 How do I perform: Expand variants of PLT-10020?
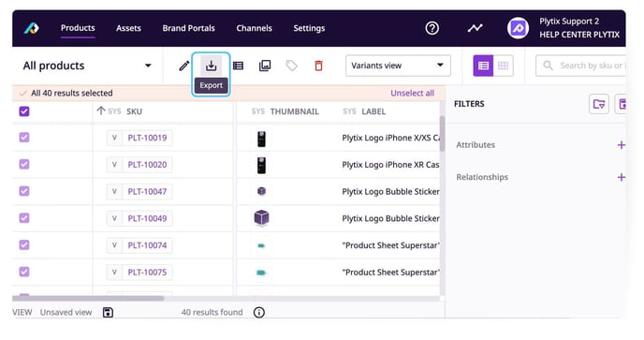[114, 165]
